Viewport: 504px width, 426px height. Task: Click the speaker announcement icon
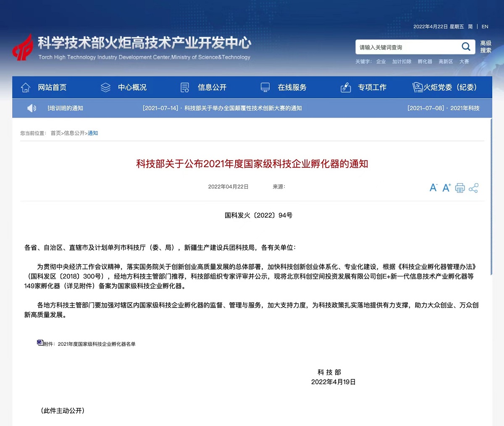click(31, 108)
